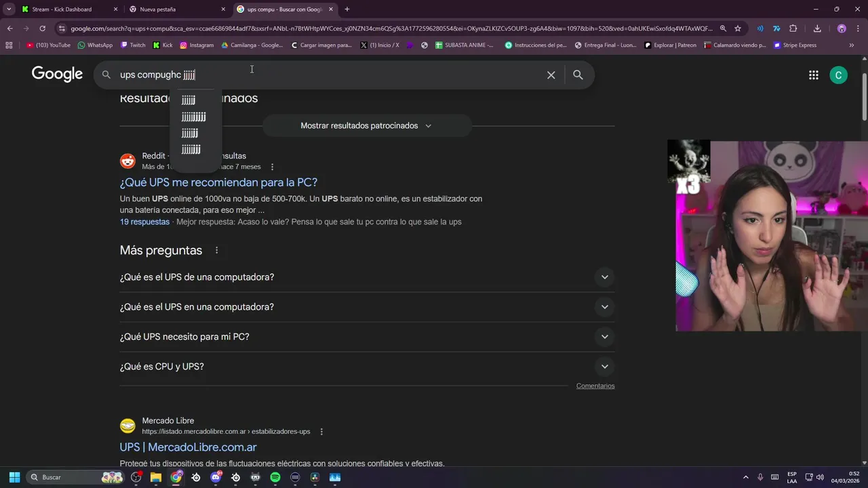Image resolution: width=868 pixels, height=488 pixels.
Task: Expand ¿Qué es CPU y UPS?
Action: [x=367, y=367]
